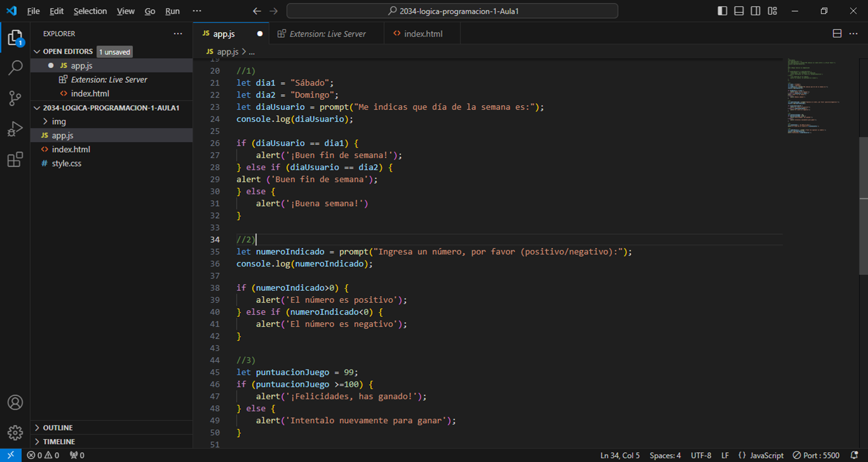The height and width of the screenshot is (462, 868).
Task: Open Customize Layout options
Action: pos(773,11)
